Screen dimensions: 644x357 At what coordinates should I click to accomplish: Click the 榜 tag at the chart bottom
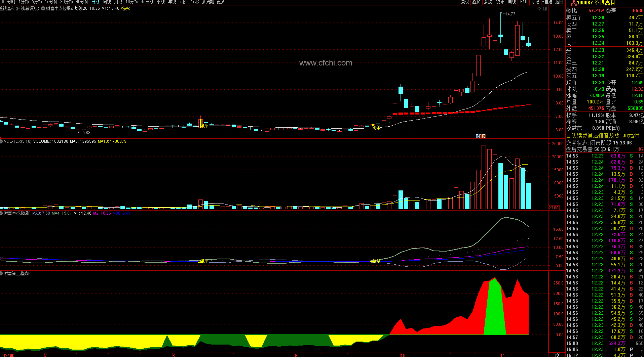tap(483, 136)
